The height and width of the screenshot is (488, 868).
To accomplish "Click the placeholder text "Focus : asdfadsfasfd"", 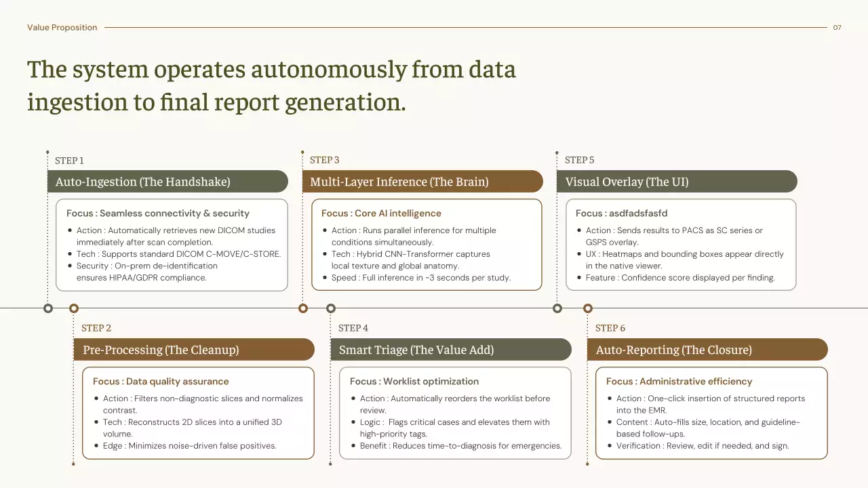I will pos(621,213).
